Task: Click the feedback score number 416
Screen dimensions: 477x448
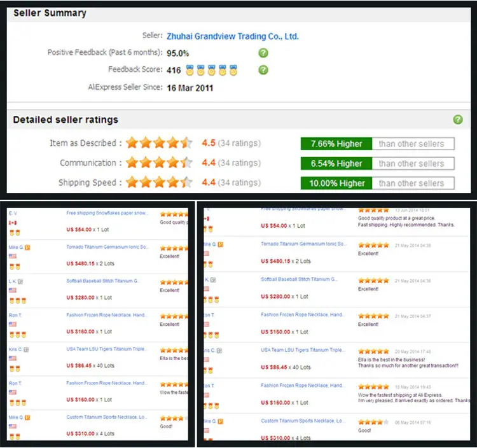Action: 174,70
